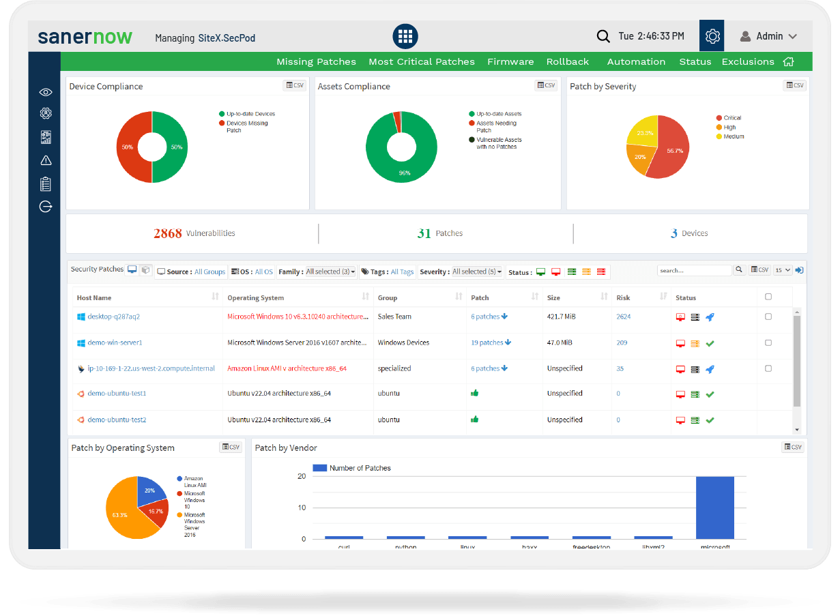Check the box for desktop-q287aq2 row

point(768,317)
